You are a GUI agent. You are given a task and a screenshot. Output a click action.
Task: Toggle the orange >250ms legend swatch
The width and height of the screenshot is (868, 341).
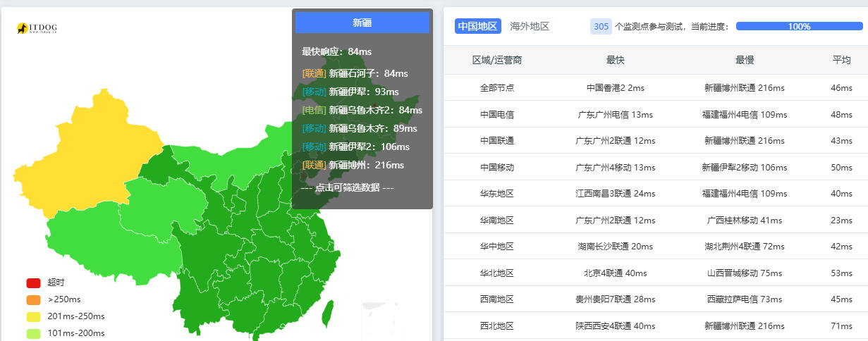click(33, 299)
